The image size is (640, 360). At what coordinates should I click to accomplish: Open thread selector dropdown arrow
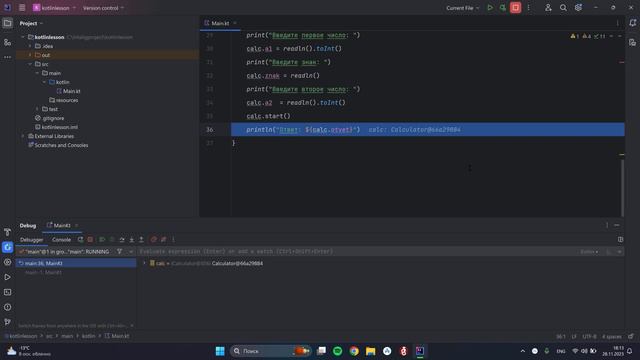(x=131, y=251)
